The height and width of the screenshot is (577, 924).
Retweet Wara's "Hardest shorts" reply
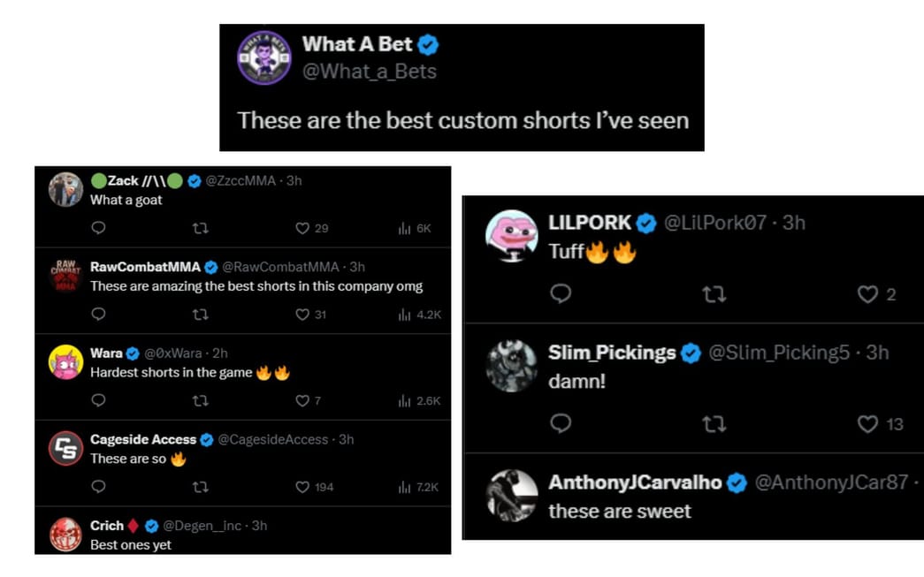(200, 399)
